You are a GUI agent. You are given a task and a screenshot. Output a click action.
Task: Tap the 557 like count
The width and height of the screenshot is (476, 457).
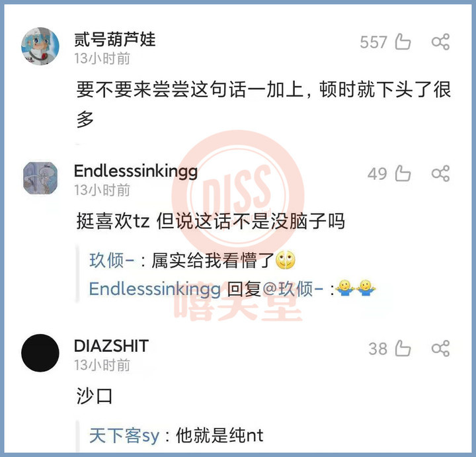(374, 42)
